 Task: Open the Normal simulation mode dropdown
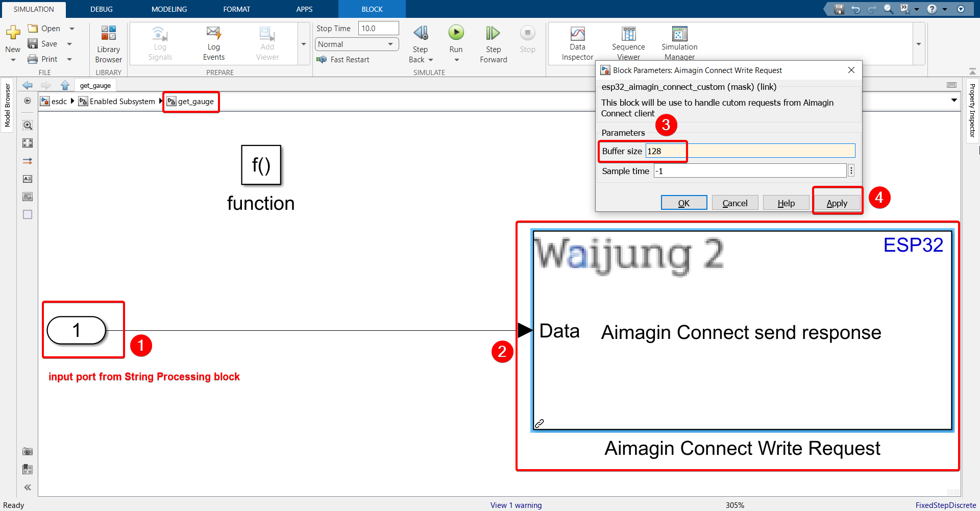tap(357, 44)
